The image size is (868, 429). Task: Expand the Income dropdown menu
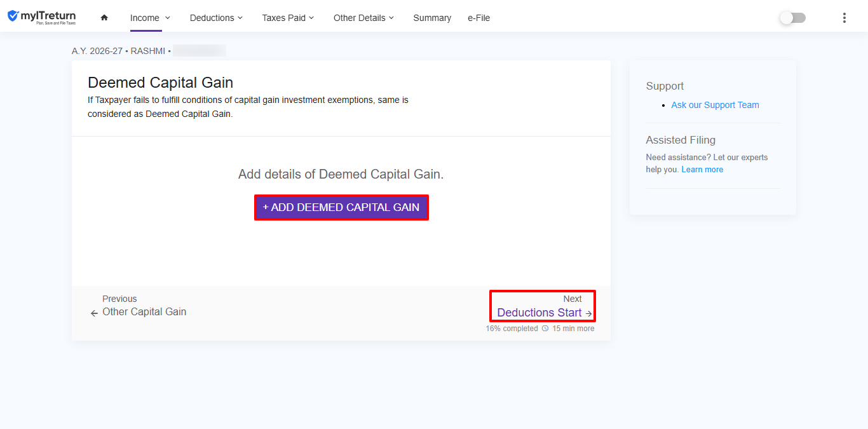point(150,18)
